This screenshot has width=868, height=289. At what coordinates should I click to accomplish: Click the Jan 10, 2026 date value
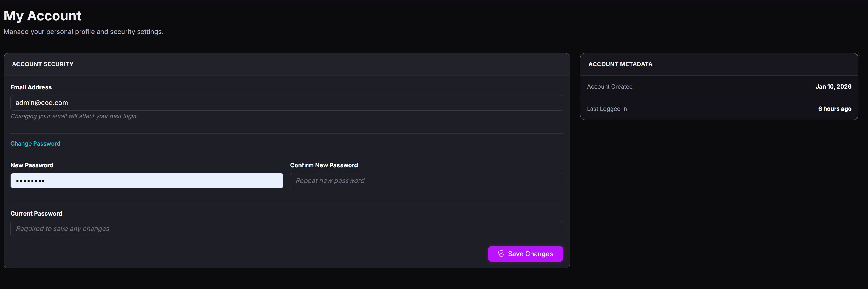(833, 87)
